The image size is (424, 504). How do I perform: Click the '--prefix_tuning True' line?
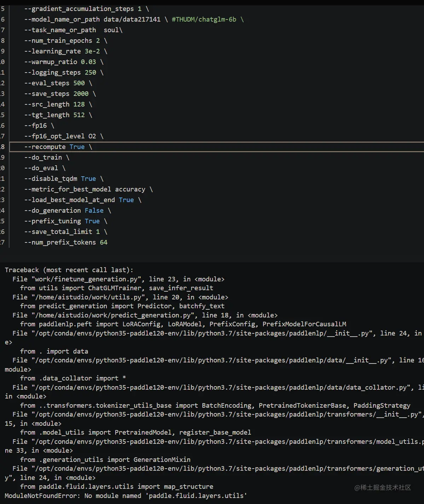65,221
